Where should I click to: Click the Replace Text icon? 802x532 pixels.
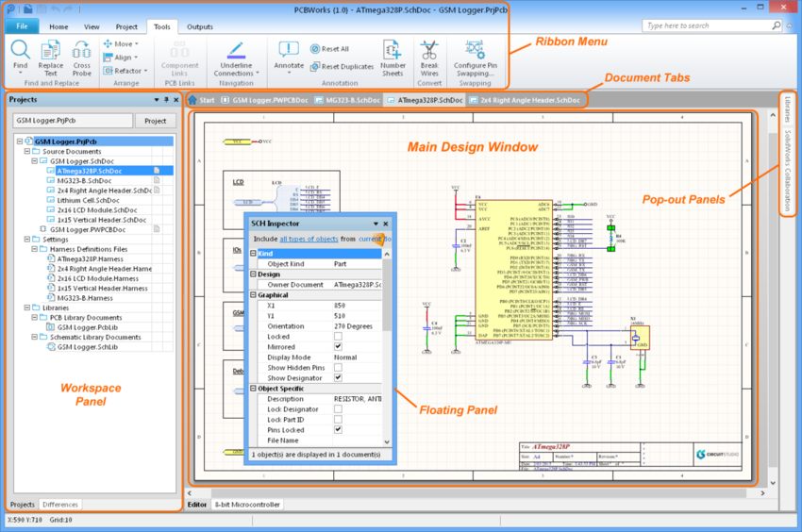tap(51, 58)
